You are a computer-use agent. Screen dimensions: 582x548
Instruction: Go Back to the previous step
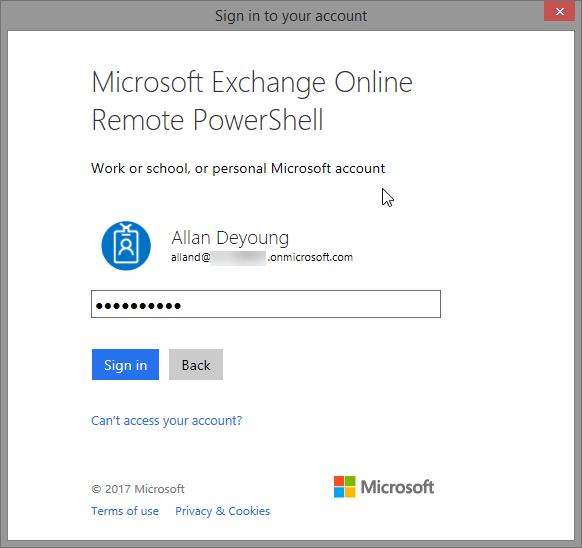point(196,365)
